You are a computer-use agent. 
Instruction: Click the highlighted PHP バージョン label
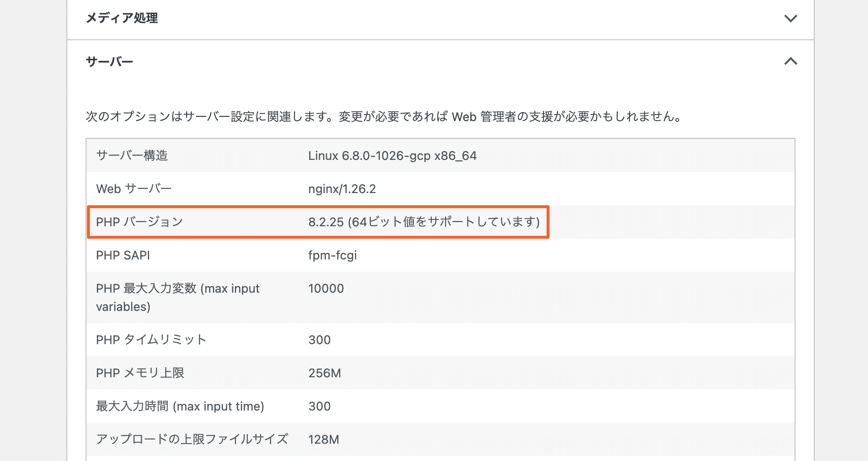139,222
